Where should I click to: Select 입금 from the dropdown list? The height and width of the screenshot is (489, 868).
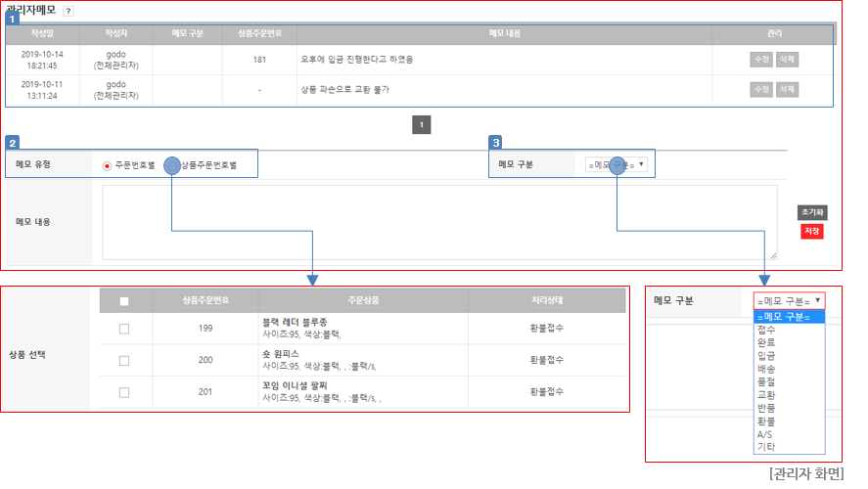click(790, 356)
